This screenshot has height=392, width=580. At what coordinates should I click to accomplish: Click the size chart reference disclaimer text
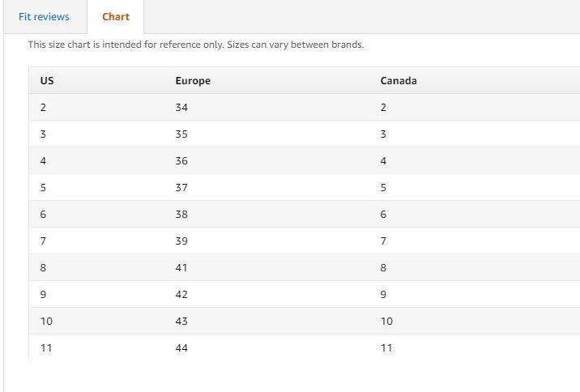click(x=196, y=45)
